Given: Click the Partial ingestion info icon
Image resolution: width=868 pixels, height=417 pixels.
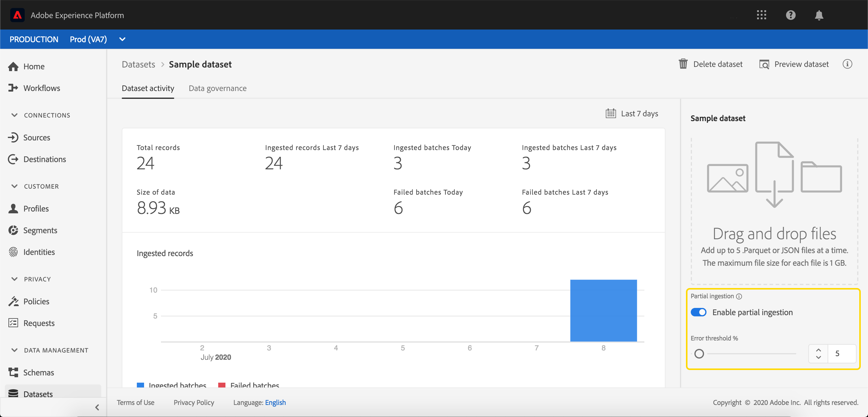Looking at the screenshot, I should tap(739, 296).
